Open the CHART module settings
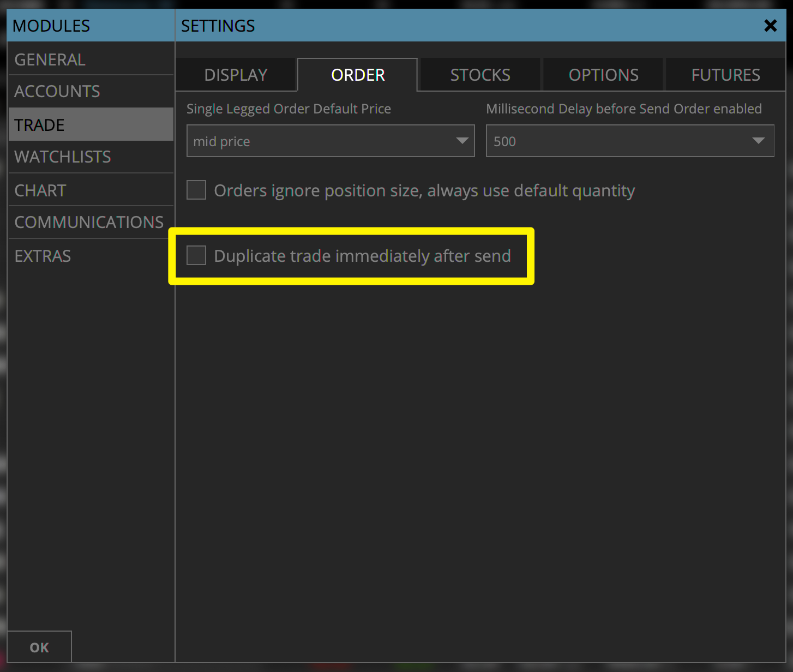 pos(40,190)
